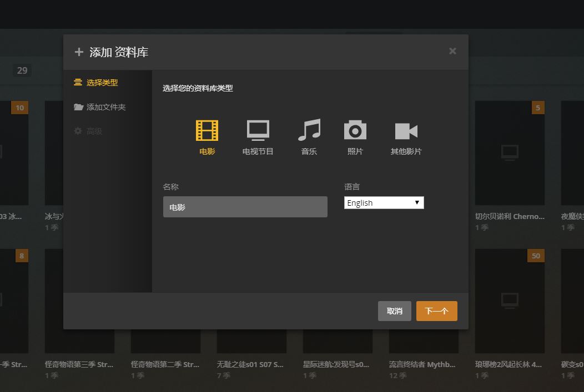Open the 语言 language dropdown showing English
This screenshot has height=392, width=584.
pos(384,202)
